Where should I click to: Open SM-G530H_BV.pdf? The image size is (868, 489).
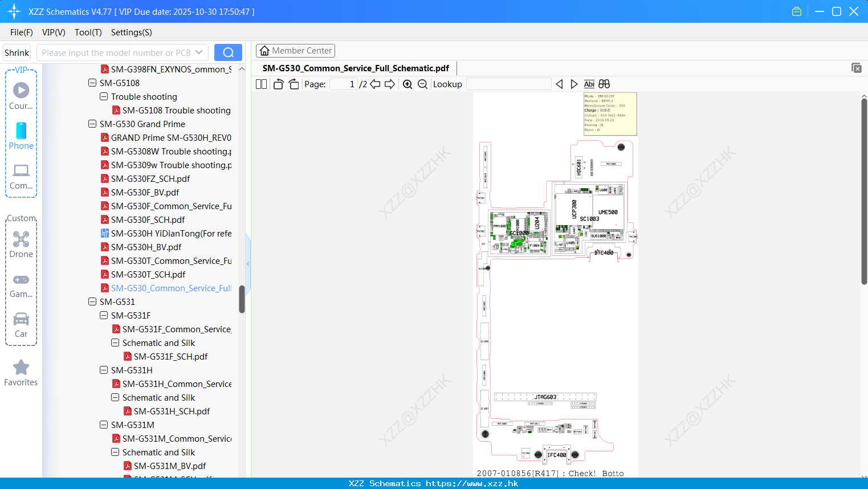tap(141, 247)
